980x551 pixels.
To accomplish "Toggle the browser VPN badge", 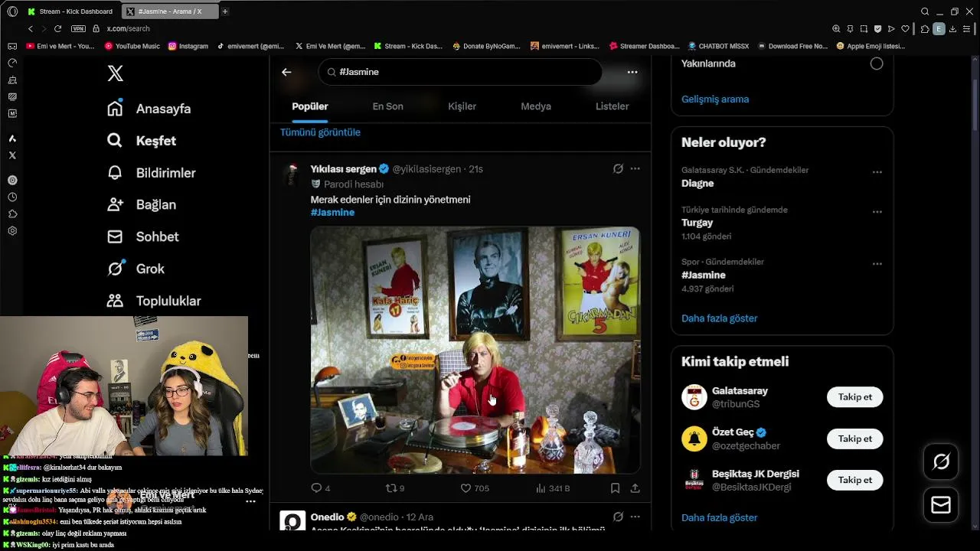I will tap(78, 28).
